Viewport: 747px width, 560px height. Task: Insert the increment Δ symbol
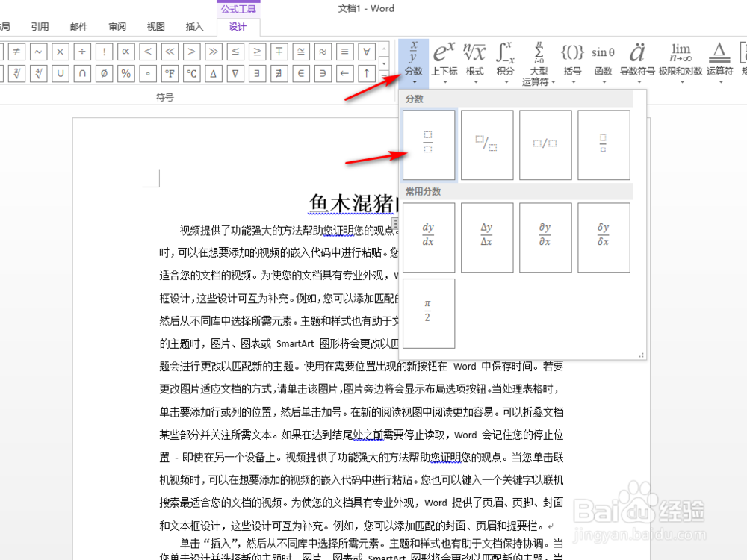tap(214, 74)
